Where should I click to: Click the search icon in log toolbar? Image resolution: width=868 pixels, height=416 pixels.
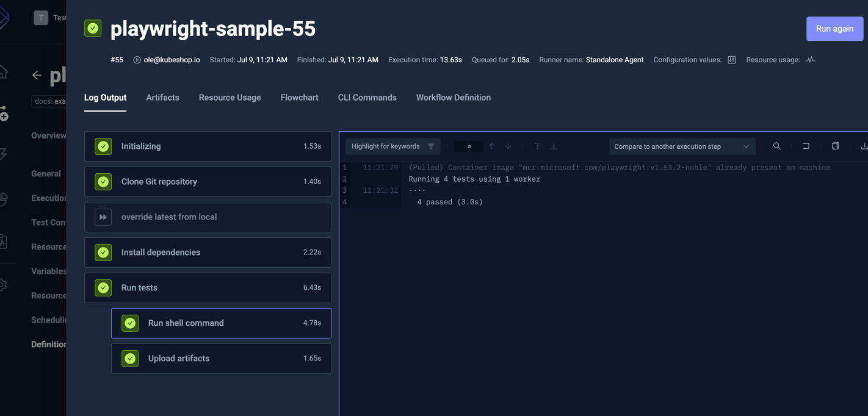pyautogui.click(x=776, y=146)
